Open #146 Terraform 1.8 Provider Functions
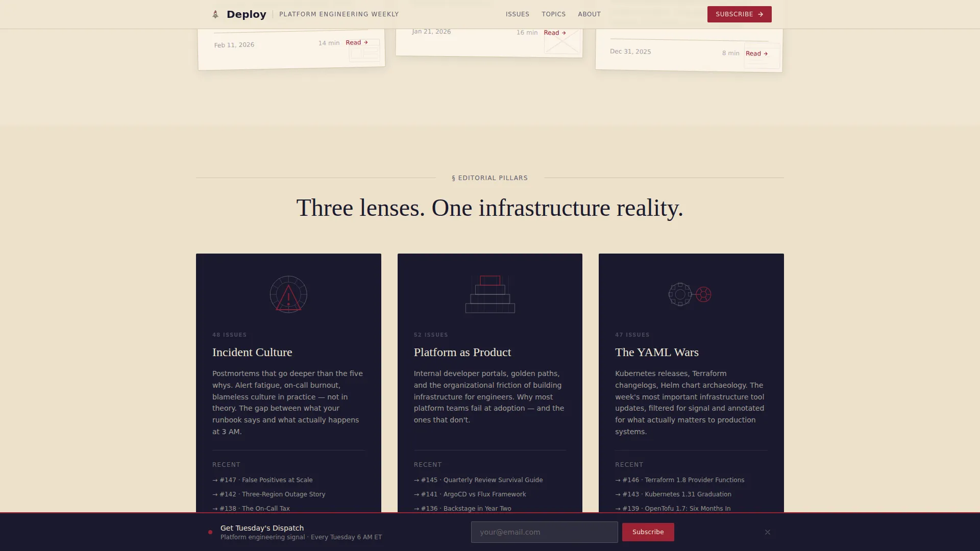 click(x=680, y=480)
